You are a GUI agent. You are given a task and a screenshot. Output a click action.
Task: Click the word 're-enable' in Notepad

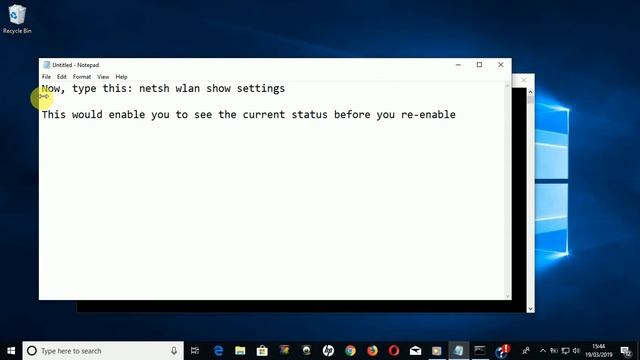[x=428, y=115]
